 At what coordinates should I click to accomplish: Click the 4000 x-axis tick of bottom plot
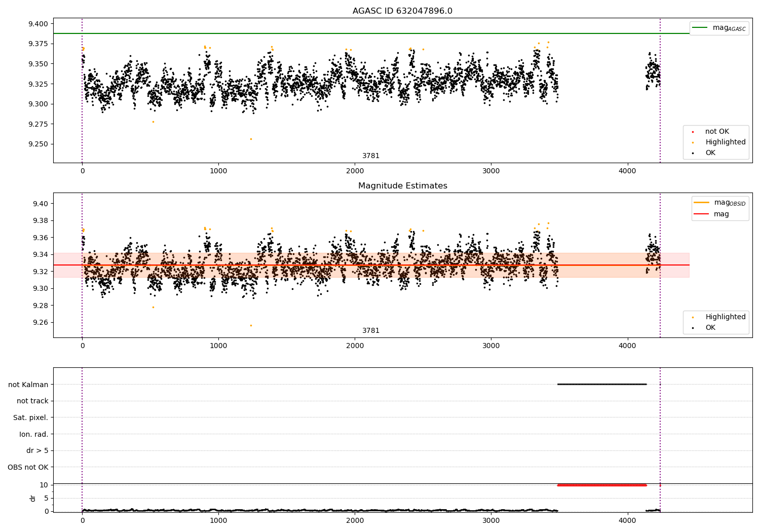click(628, 520)
